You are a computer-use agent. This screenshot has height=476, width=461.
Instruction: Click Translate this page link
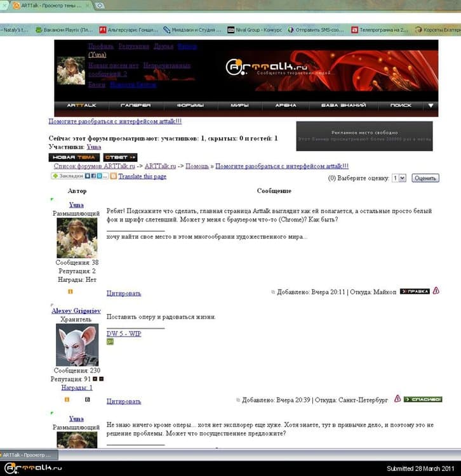(x=142, y=176)
